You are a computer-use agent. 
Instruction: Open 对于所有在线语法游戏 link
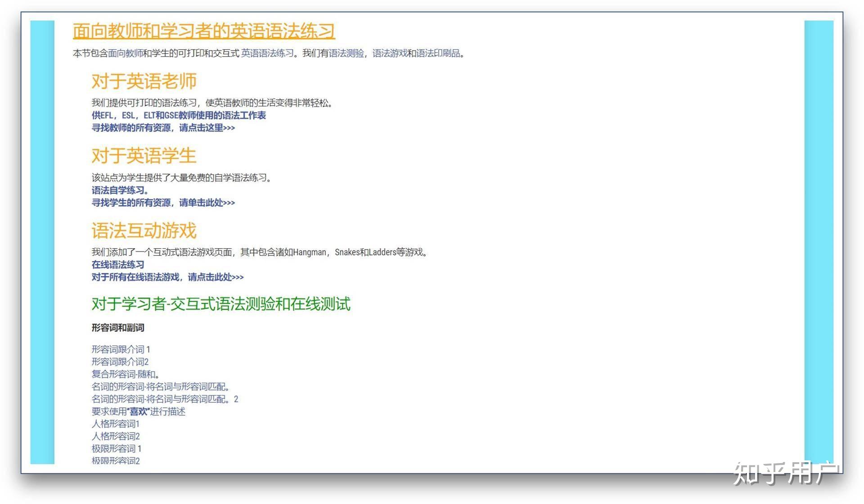166,277
